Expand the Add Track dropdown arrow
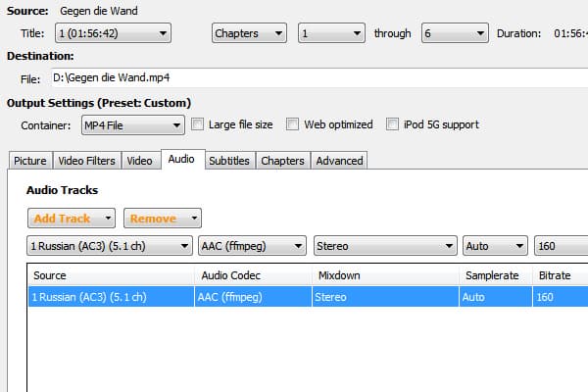Image resolution: width=588 pixels, height=392 pixels. pyautogui.click(x=108, y=219)
